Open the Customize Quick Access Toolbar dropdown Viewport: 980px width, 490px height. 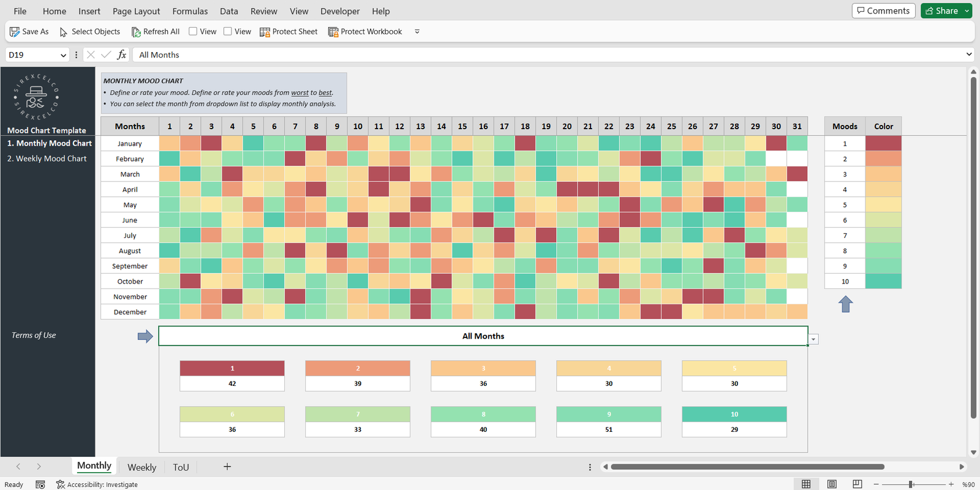point(417,32)
